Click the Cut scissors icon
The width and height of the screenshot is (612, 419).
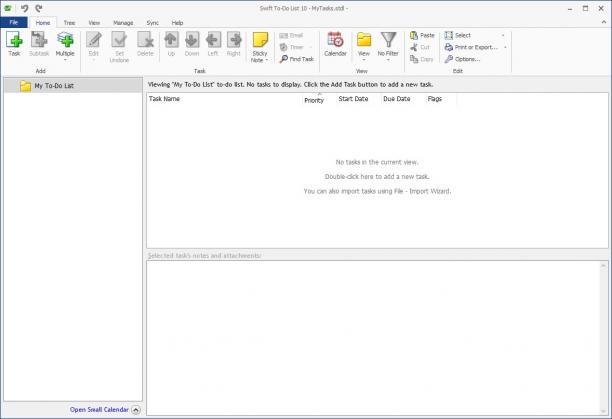(x=414, y=47)
